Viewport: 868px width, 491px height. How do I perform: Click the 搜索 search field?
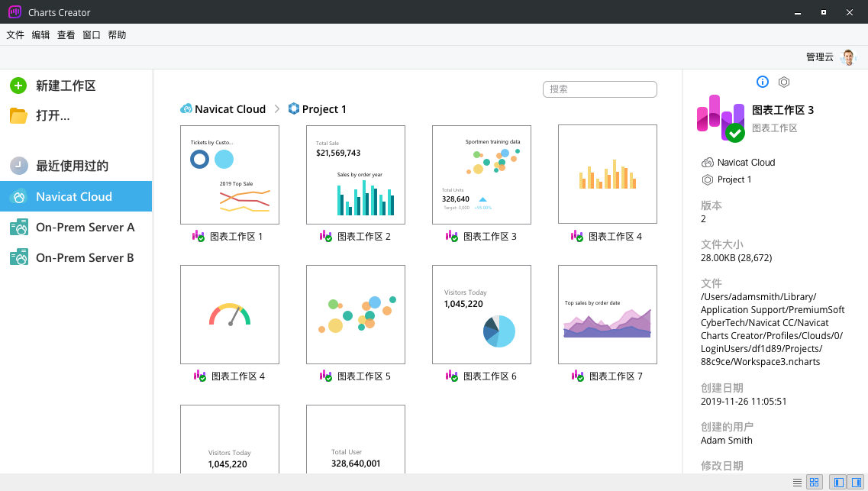599,89
